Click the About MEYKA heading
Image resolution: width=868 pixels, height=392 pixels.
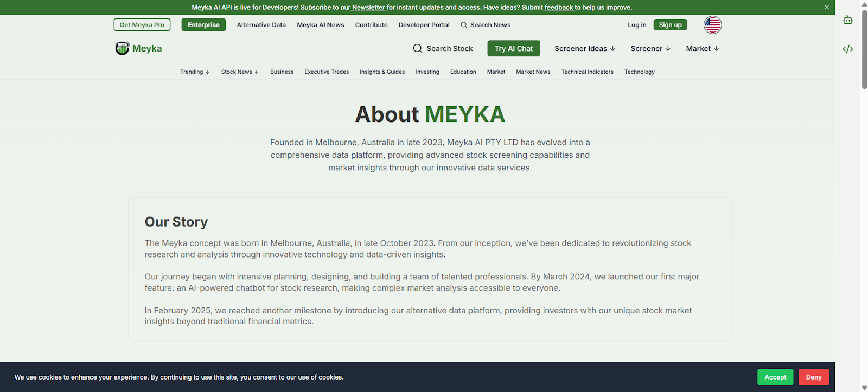point(430,114)
